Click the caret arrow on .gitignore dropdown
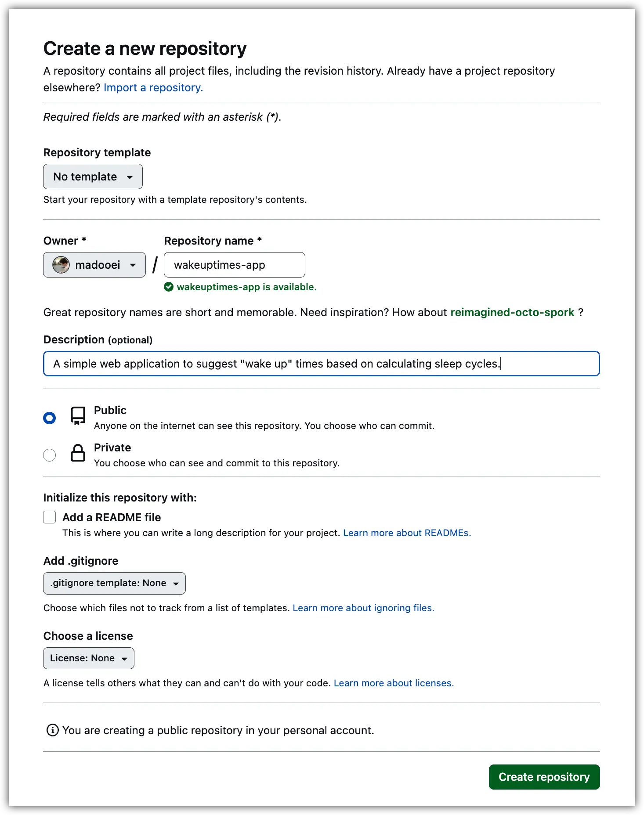Screen dimensions: 644x815 click(176, 584)
